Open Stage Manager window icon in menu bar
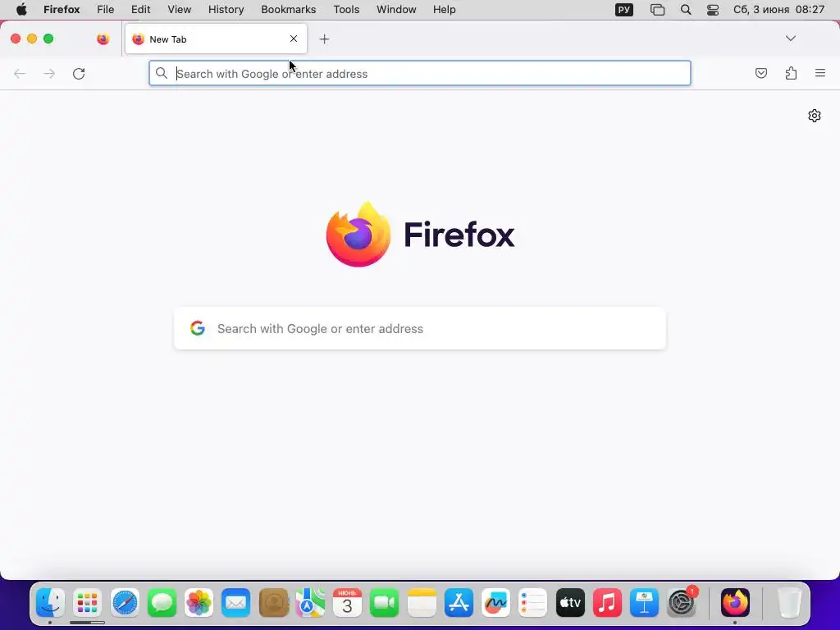The image size is (840, 630). tap(657, 10)
